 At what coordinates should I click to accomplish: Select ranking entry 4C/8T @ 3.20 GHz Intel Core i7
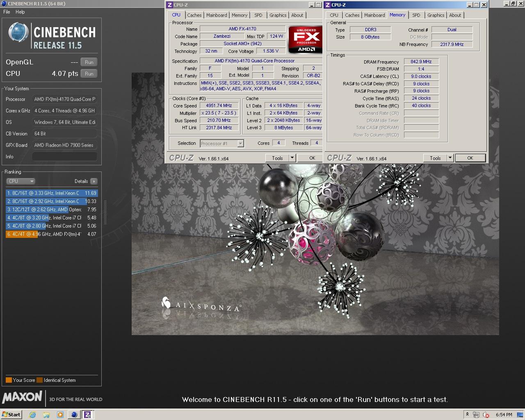52,218
